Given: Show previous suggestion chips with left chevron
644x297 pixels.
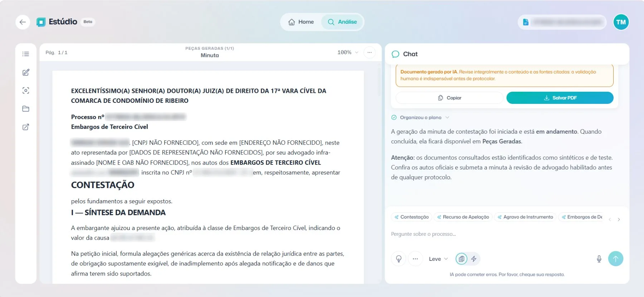Looking at the screenshot, I should [610, 219].
